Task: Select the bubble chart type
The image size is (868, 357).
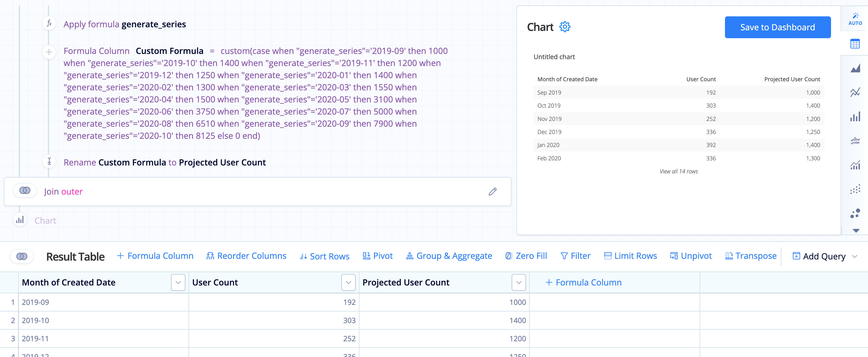Action: (855, 214)
